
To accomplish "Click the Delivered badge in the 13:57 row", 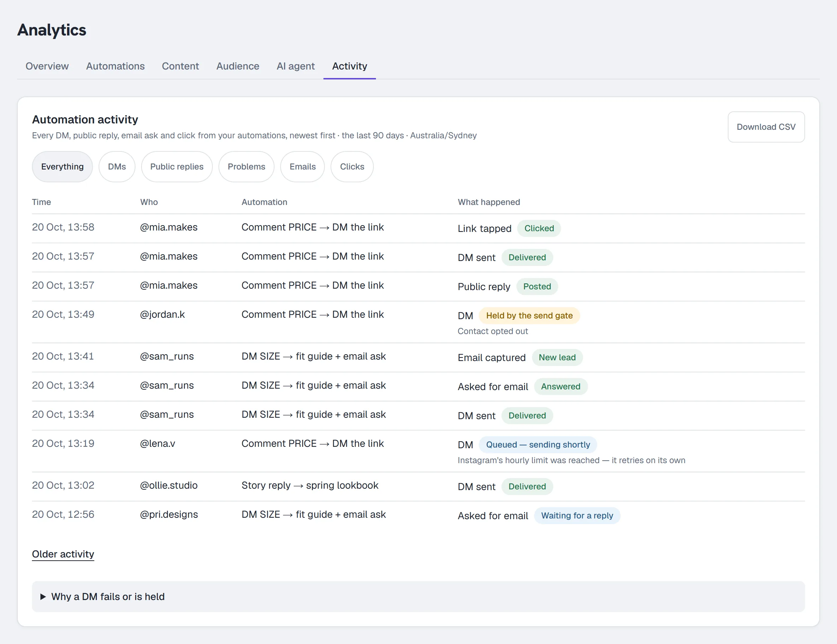I will click(527, 257).
